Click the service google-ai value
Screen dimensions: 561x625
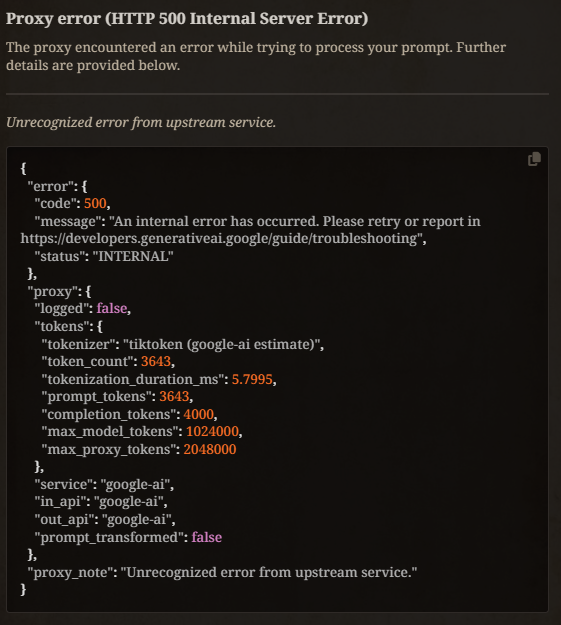pos(136,484)
